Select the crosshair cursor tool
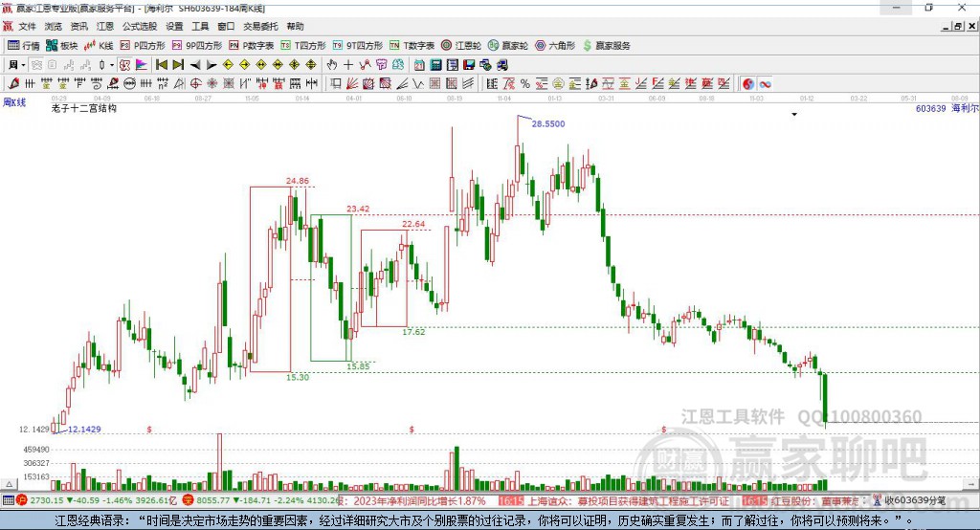The width and height of the screenshot is (980, 530). tap(348, 64)
